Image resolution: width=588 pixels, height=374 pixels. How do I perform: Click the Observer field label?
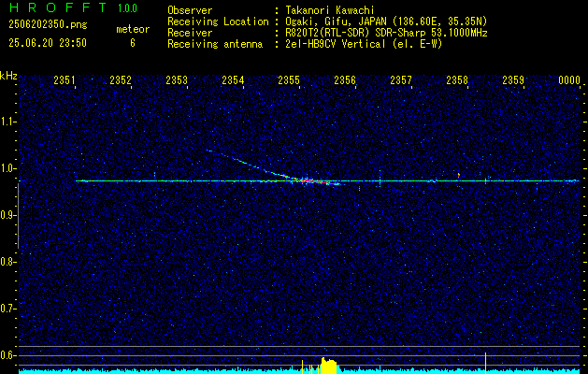click(x=190, y=10)
